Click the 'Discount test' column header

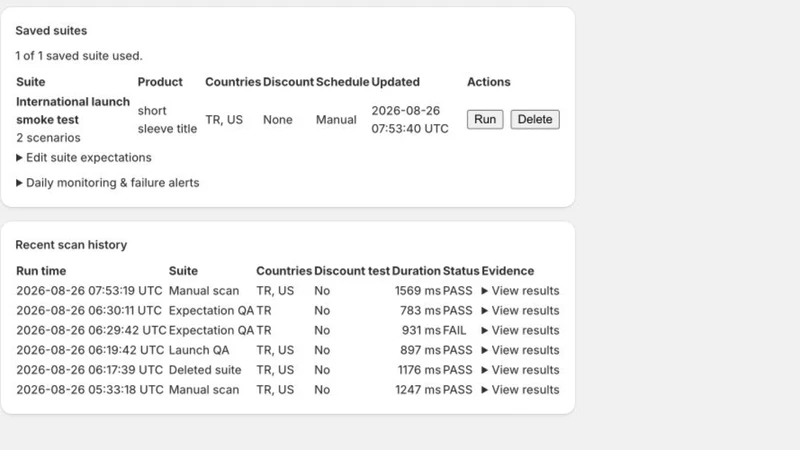352,271
